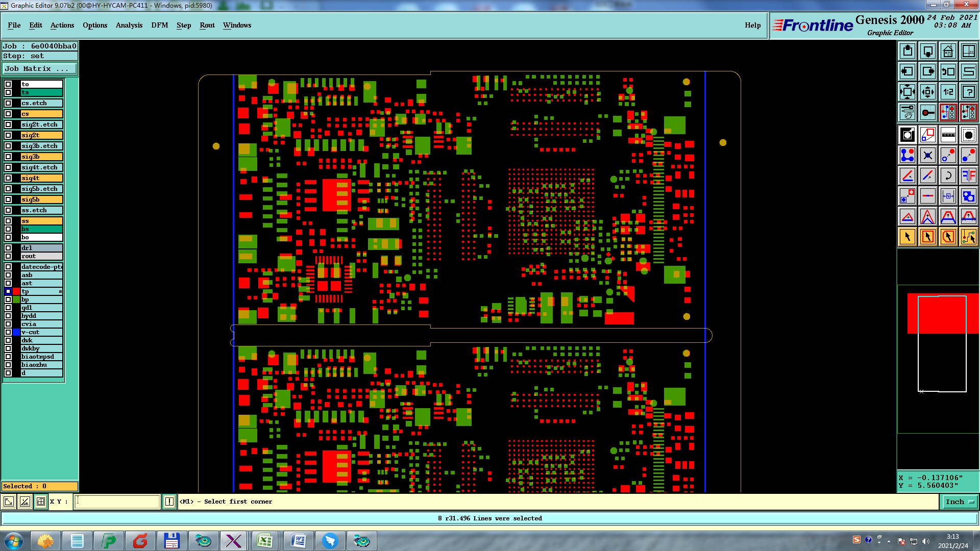
Task: Click the ruler measure tool icon
Action: tap(948, 135)
